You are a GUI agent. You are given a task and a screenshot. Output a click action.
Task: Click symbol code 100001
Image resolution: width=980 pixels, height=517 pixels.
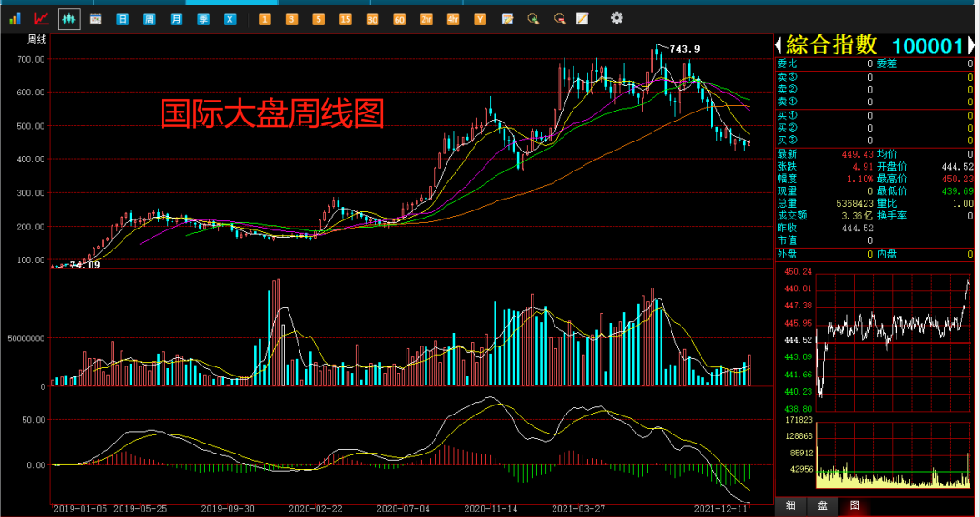click(927, 45)
